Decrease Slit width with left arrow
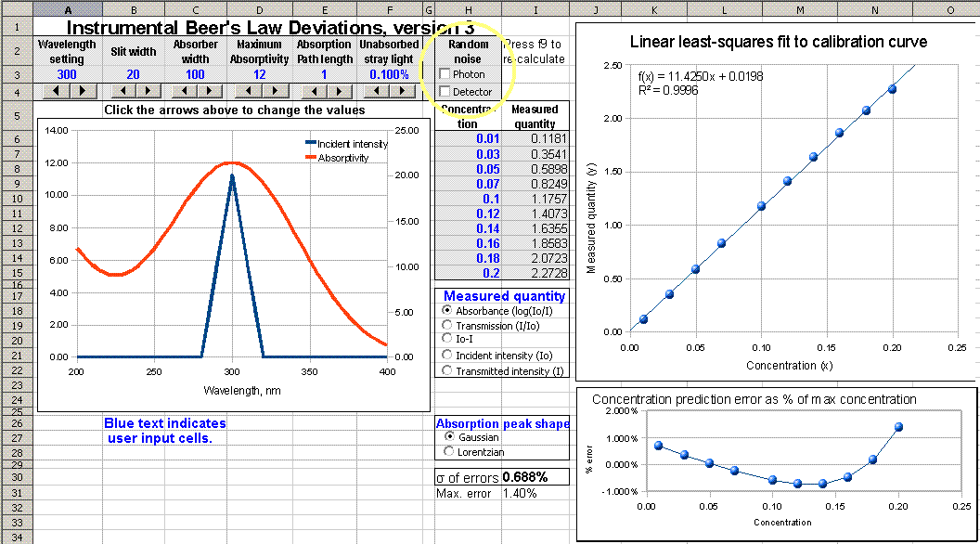This screenshot has height=544, width=980. [122, 90]
